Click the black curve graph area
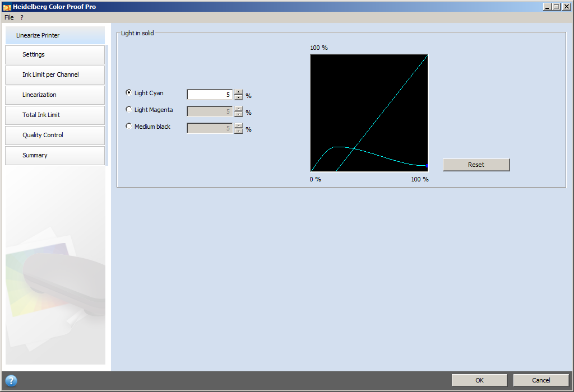Screen dimensions: 574x392 click(x=369, y=113)
